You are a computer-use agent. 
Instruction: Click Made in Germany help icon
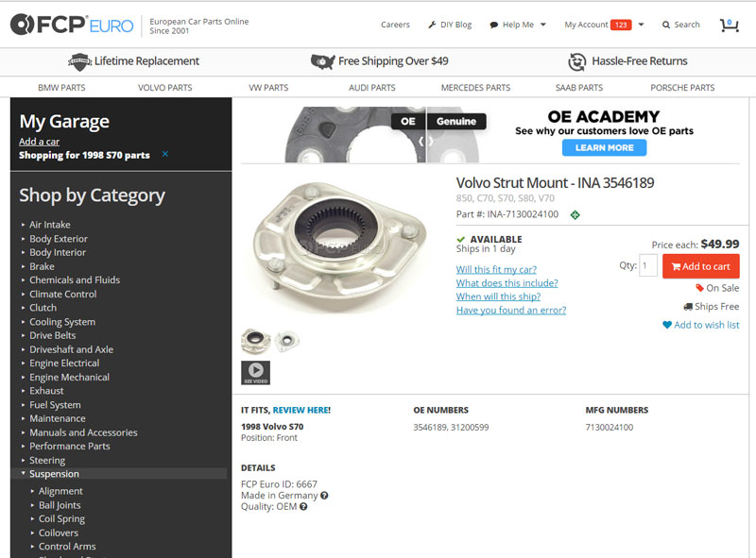324,496
